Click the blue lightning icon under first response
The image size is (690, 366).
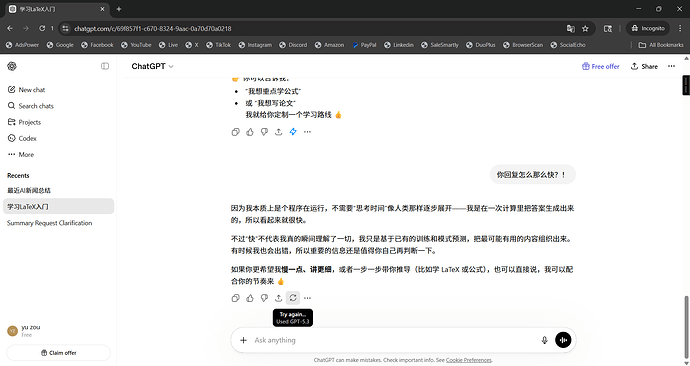pyautogui.click(x=293, y=132)
